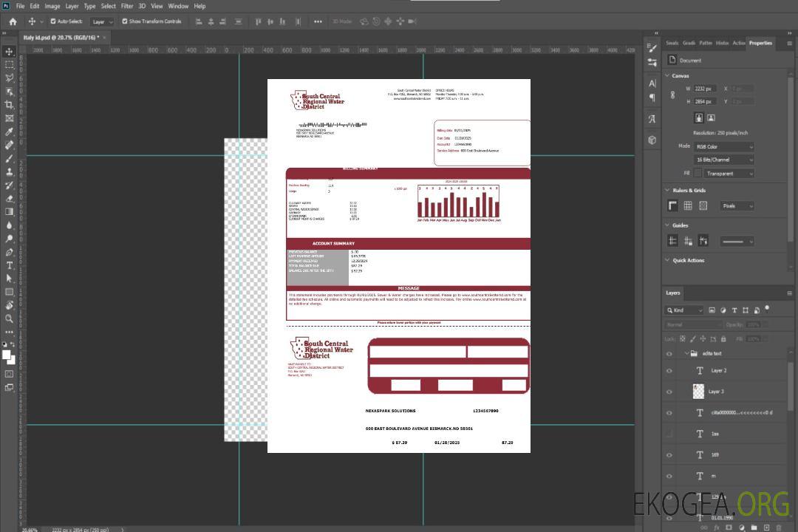The image size is (798, 532).
Task: Open the 3D panel cube icon
Action: 652,140
